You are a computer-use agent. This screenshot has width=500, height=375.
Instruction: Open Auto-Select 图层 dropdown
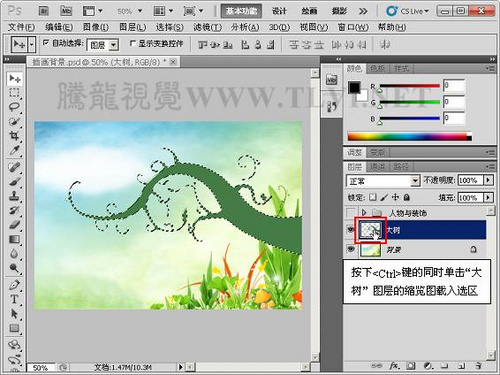tap(114, 45)
